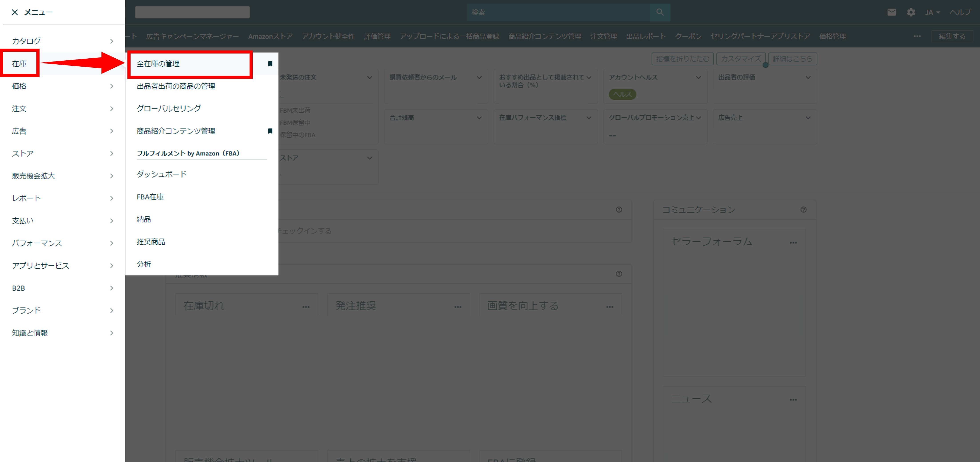The width and height of the screenshot is (980, 462).
Task: Open 注文管理 in top navigation
Action: click(603, 36)
